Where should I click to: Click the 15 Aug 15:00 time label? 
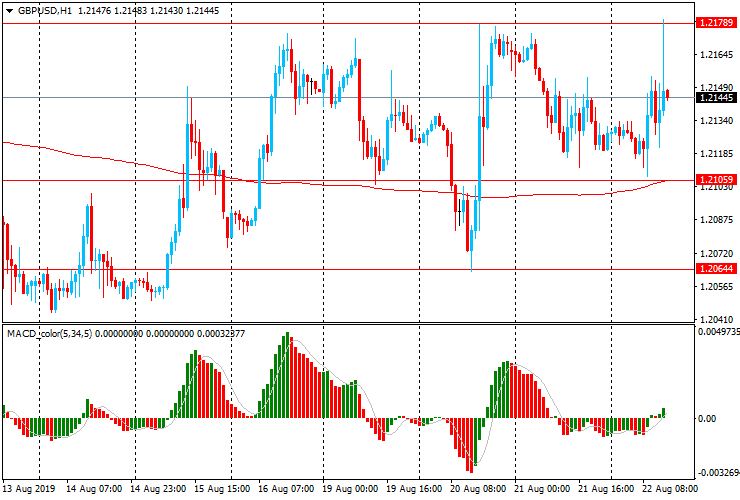click(x=222, y=488)
